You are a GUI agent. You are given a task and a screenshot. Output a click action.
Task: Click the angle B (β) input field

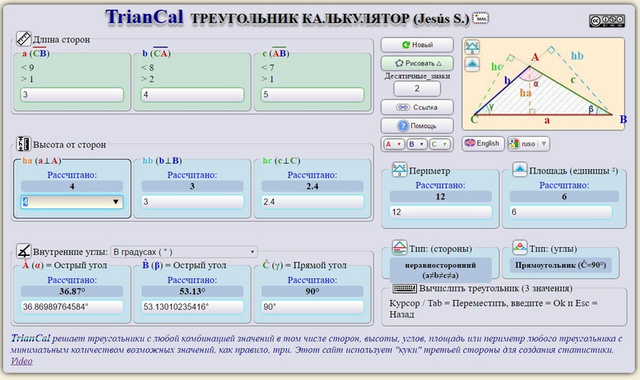click(x=192, y=307)
